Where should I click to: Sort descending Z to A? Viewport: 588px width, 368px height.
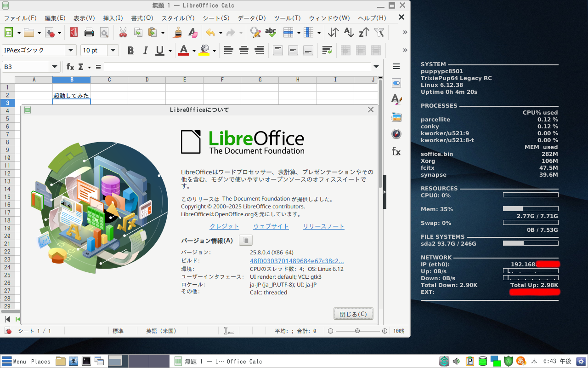point(364,32)
